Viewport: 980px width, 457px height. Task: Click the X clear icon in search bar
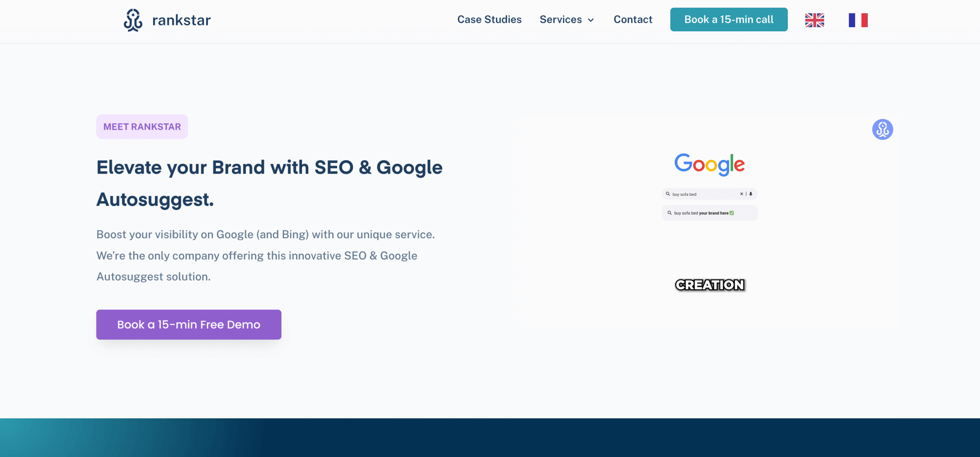coord(742,194)
